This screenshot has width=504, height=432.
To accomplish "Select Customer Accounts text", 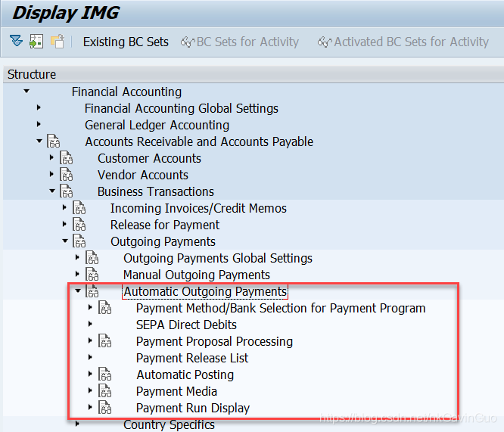I will (x=150, y=158).
